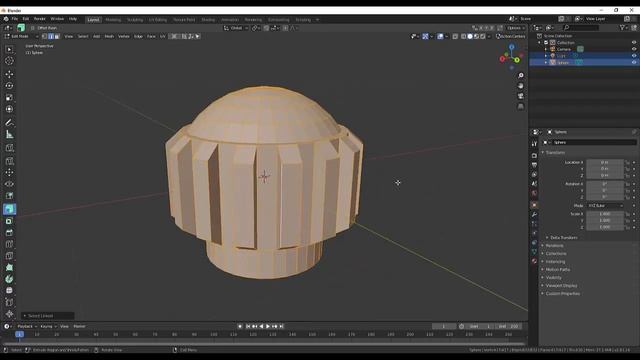
Task: Switch to wireframe viewport shading
Action: click(x=463, y=36)
